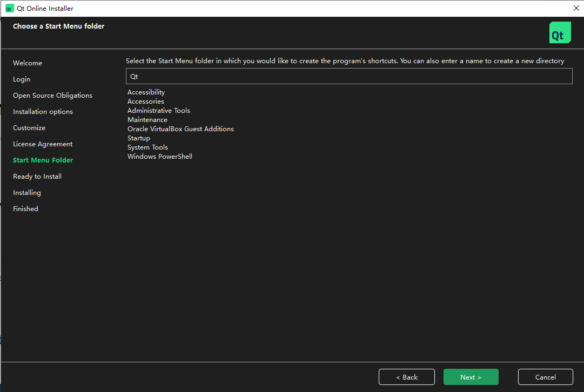Choose the Startup folder entry

coord(139,138)
